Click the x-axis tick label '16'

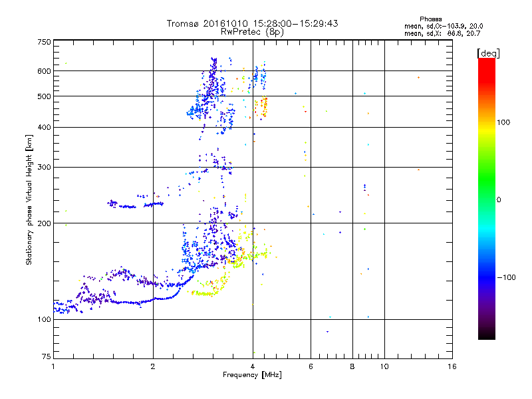pyautogui.click(x=452, y=366)
